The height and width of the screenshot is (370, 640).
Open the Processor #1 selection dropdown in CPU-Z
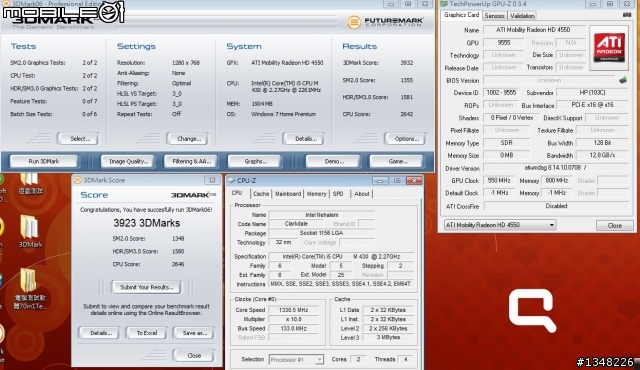[x=296, y=359]
